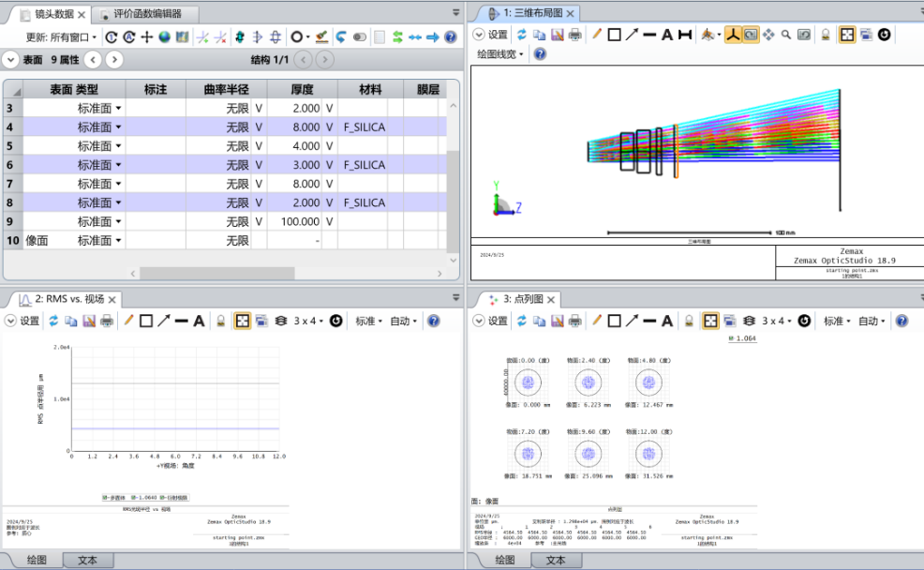Toggle the highlighted window-fit button in RMS toolbar
The width and height of the screenshot is (924, 570).
pos(242,321)
